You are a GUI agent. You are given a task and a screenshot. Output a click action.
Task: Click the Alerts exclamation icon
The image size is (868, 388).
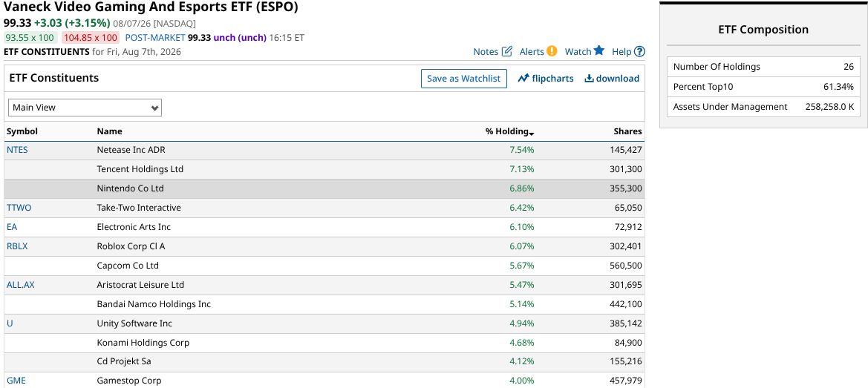pyautogui.click(x=552, y=51)
